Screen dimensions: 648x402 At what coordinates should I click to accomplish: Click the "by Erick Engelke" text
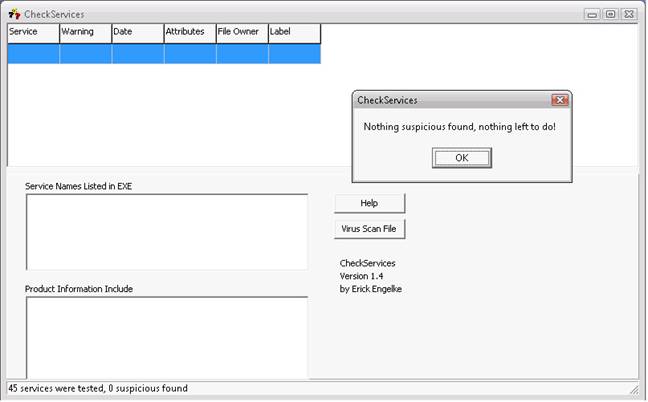371,289
